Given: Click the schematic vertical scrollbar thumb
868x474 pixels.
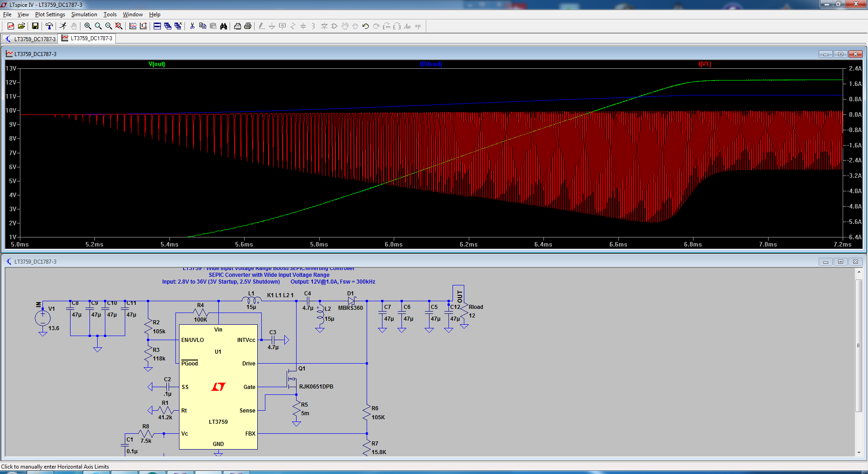Looking at the screenshot, I should click(859, 346).
